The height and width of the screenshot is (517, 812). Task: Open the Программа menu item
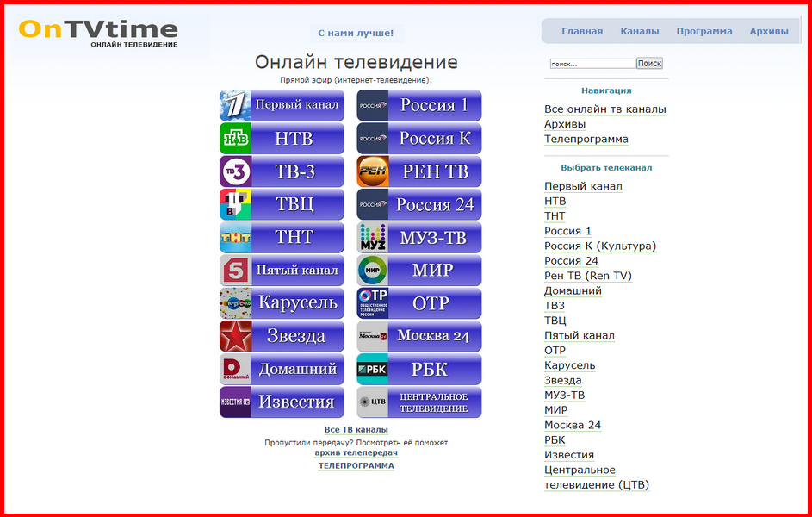(x=704, y=31)
